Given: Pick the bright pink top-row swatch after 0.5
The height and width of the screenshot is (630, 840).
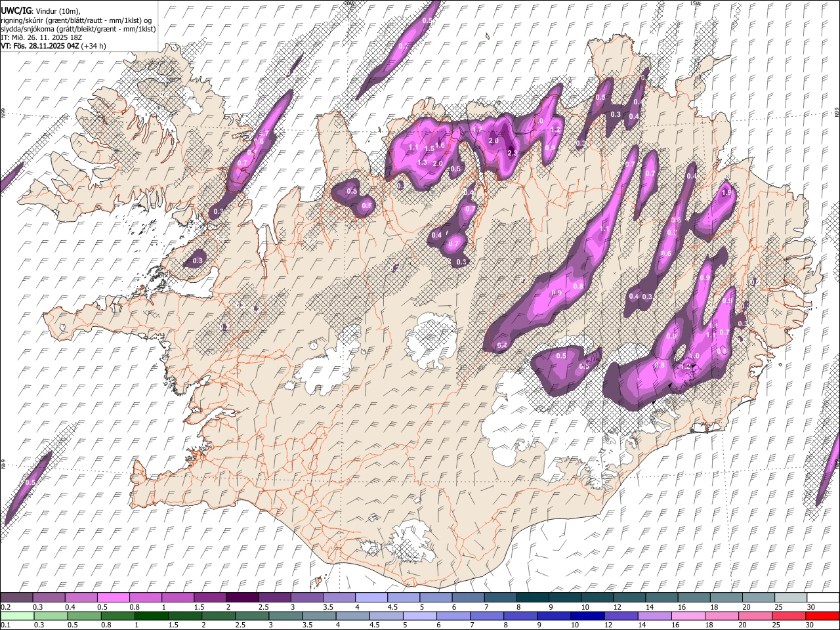Looking at the screenshot, I should pyautogui.click(x=114, y=597).
